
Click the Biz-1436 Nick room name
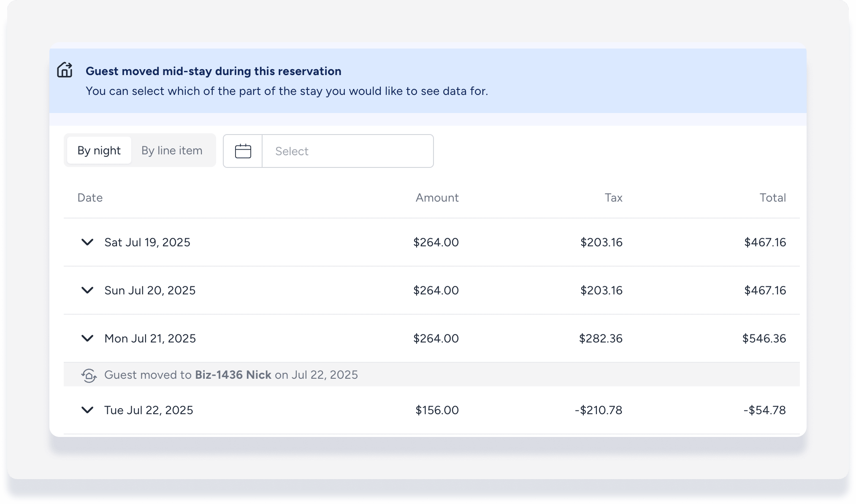click(x=233, y=375)
